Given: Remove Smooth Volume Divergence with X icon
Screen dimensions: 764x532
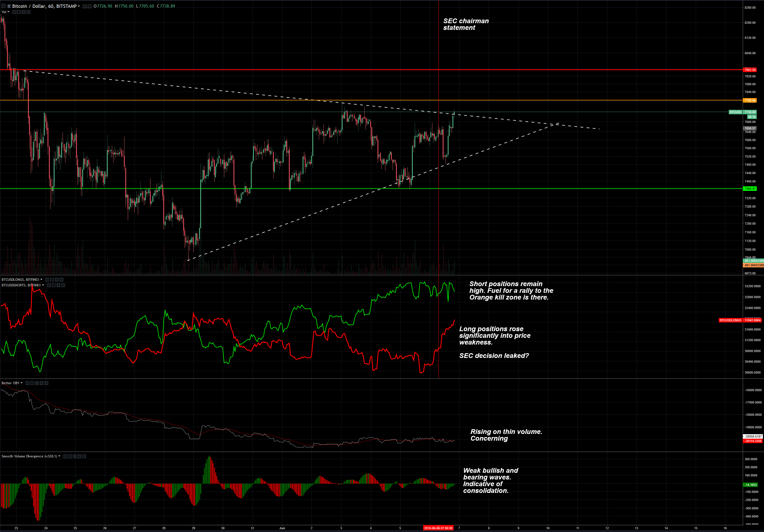Looking at the screenshot, I should [84, 456].
